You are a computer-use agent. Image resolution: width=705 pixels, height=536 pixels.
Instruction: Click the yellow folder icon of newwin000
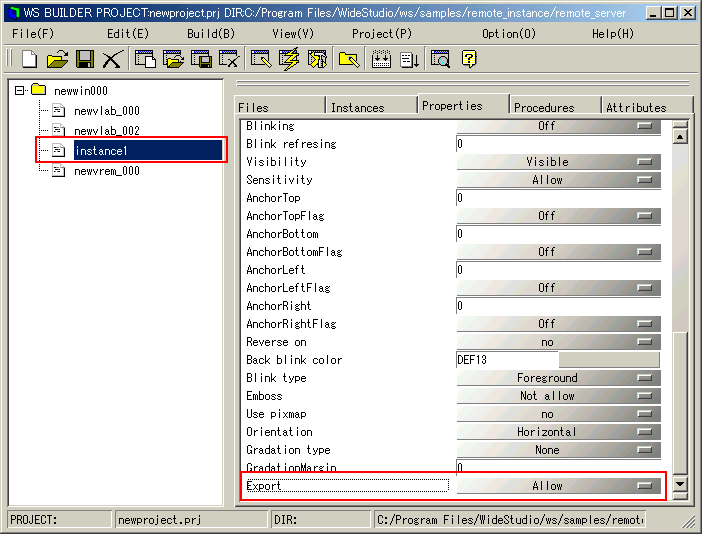[39, 89]
